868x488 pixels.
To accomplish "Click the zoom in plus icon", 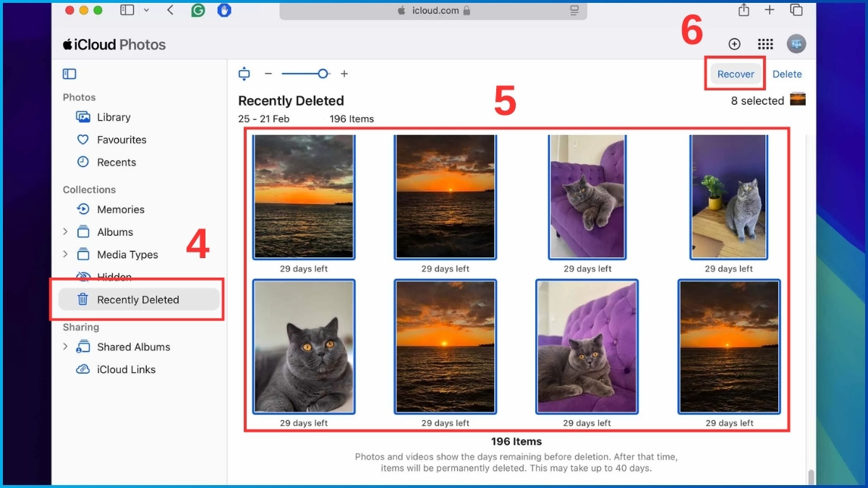I will pyautogui.click(x=344, y=74).
